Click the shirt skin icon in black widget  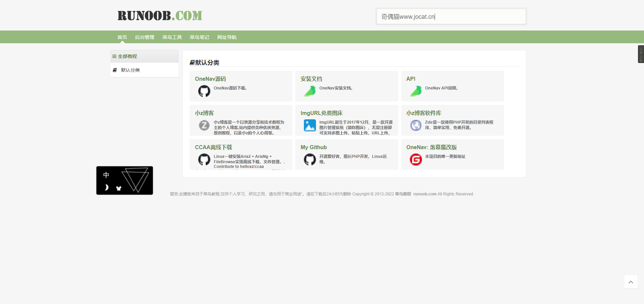(x=118, y=188)
